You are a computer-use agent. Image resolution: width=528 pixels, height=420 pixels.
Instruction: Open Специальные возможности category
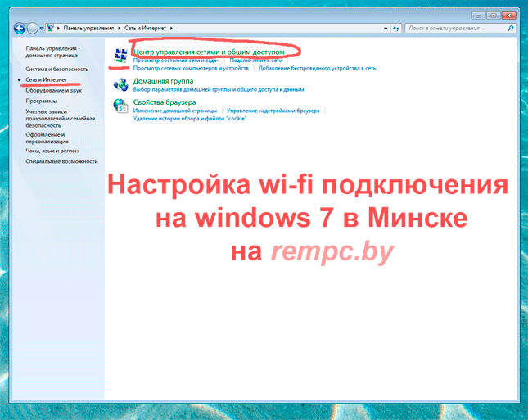click(61, 161)
